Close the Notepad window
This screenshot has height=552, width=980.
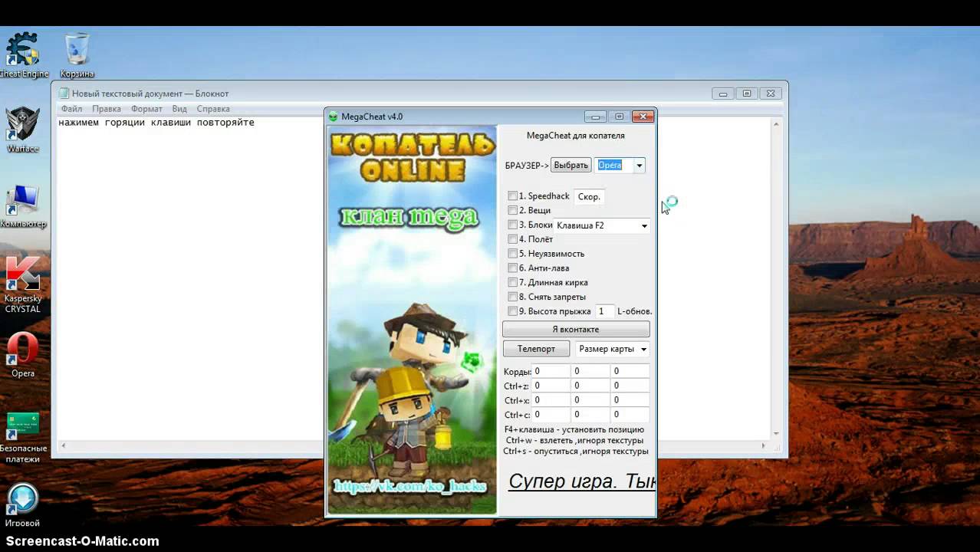(771, 94)
